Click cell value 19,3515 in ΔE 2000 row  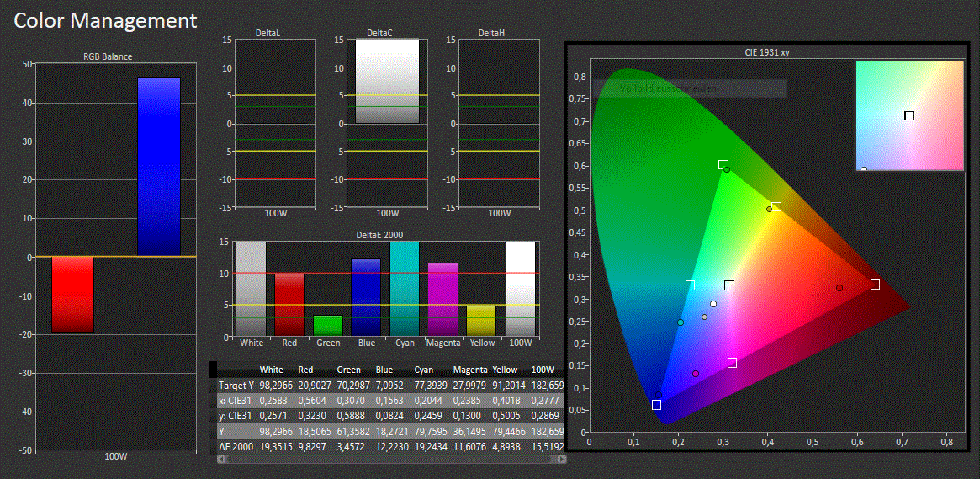(276, 446)
